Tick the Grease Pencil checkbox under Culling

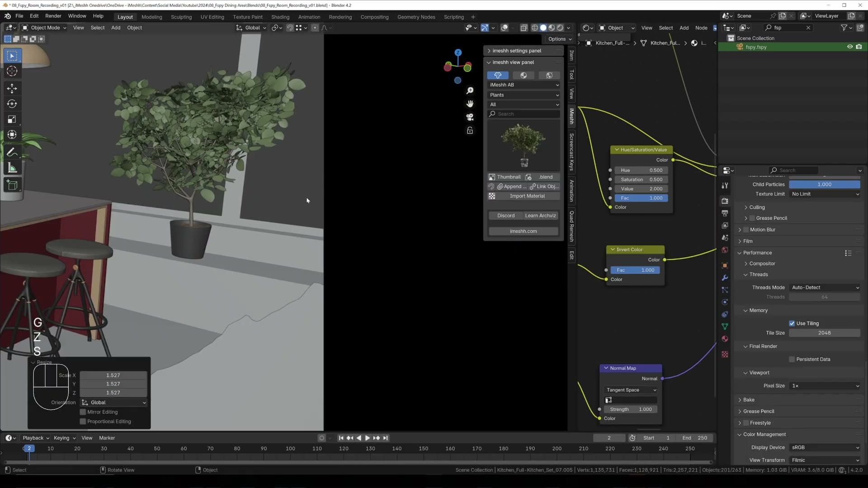pyautogui.click(x=752, y=218)
